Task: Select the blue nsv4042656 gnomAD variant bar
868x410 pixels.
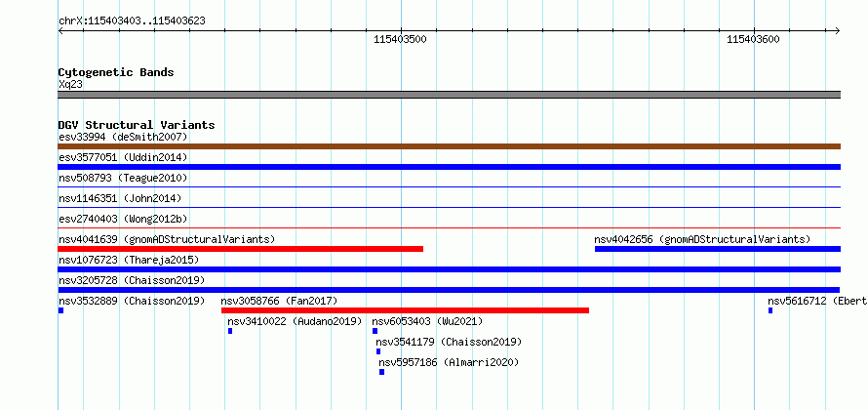Action: [x=718, y=249]
